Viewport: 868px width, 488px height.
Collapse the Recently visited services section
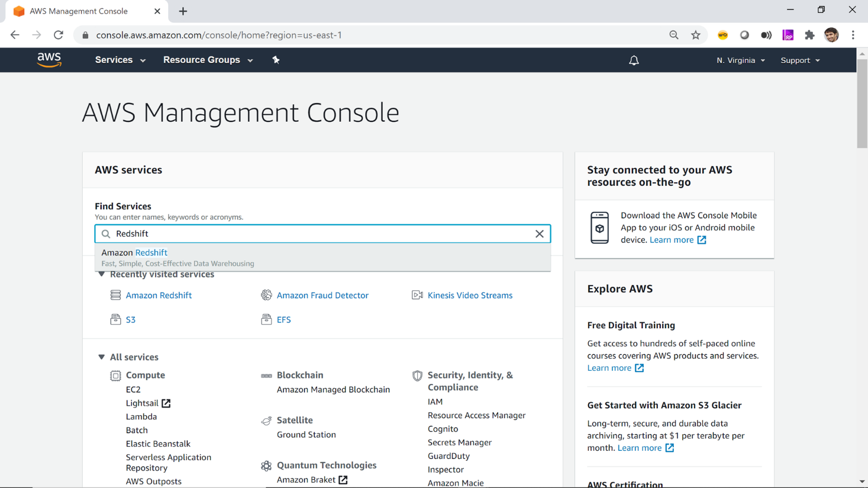pos(102,274)
